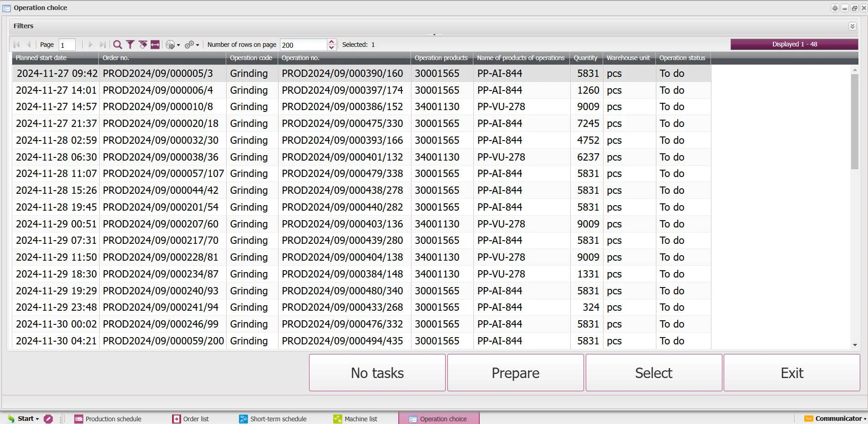Click the Select button
The width and height of the screenshot is (868, 424).
(653, 372)
